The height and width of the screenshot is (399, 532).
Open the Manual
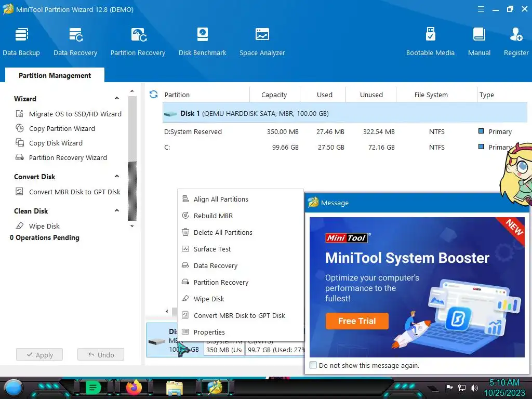479,42
